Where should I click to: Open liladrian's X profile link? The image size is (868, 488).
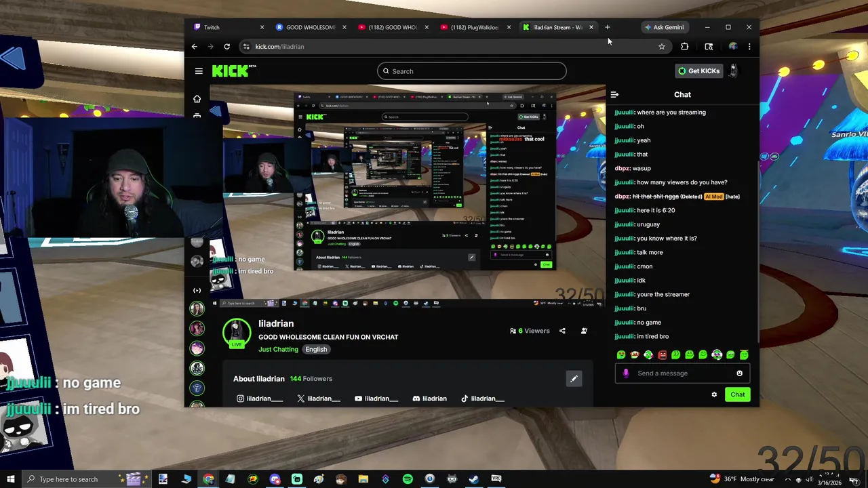319,399
